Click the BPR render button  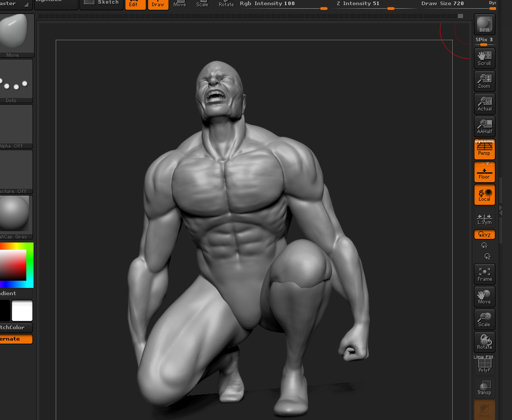tap(484, 24)
